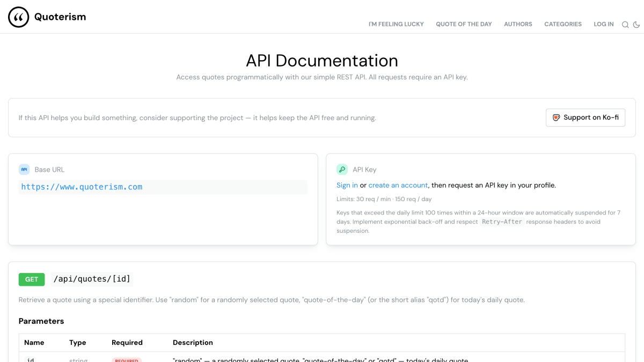Click the green key icon beside API Key

tap(342, 169)
